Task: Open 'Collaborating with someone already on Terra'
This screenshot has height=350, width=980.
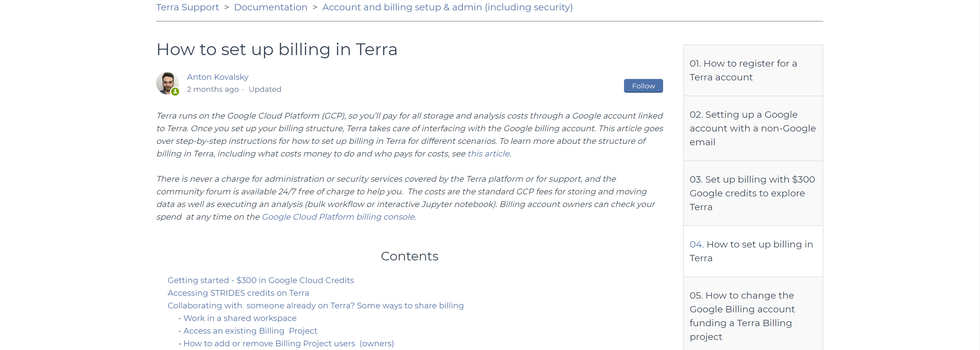Action: coord(315,305)
